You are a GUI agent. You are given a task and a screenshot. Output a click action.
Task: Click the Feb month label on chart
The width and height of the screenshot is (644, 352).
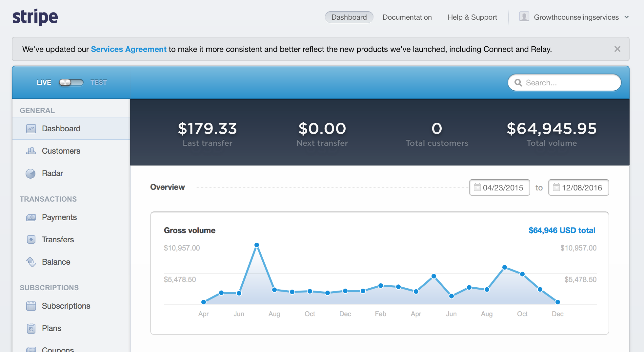click(380, 314)
